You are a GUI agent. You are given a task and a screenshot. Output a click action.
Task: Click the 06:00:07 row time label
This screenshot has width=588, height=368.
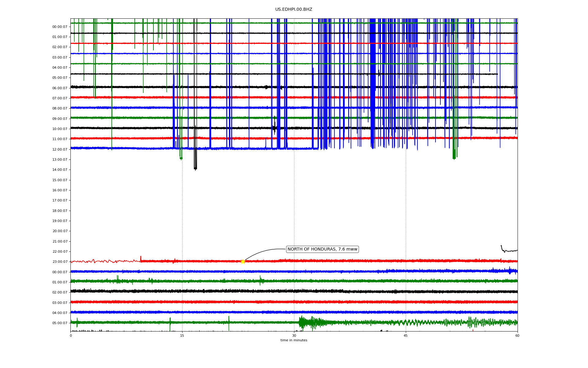pyautogui.click(x=60, y=88)
